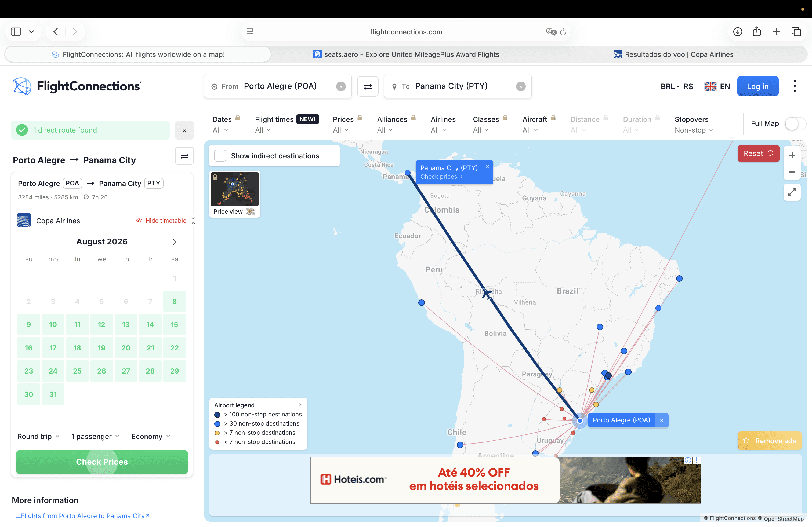Open a new browser tab
Image resolution: width=812 pixels, height=527 pixels.
(x=777, y=32)
